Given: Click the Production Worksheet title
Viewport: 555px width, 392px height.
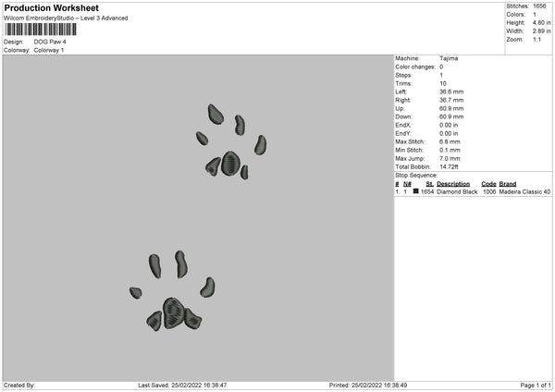Looking at the screenshot, I should 51,7.
